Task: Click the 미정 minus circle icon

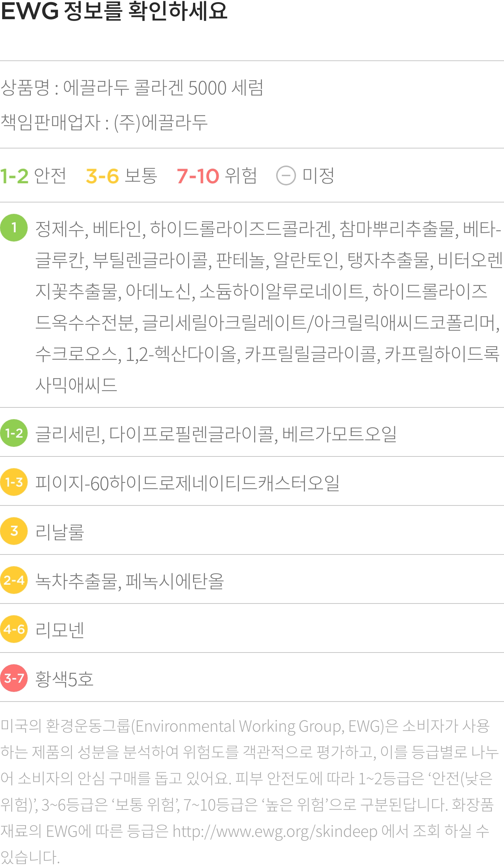Action: coord(286,175)
